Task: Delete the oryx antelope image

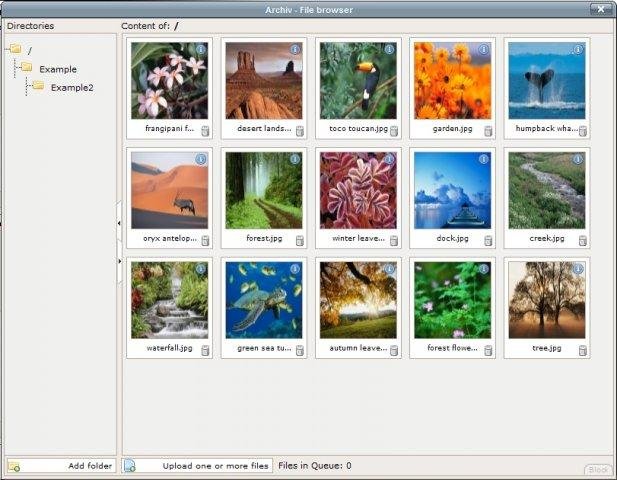Action: click(x=205, y=241)
